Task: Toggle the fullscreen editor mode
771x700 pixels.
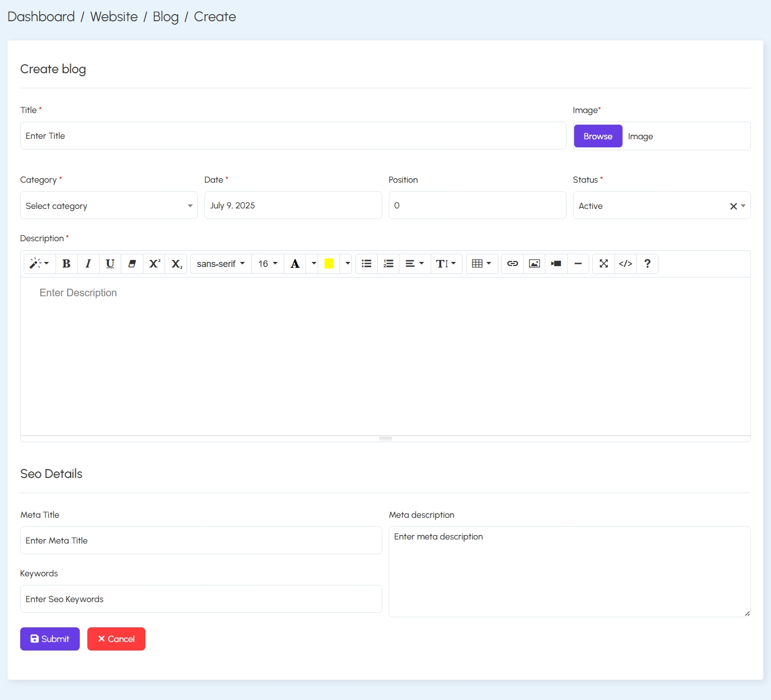Action: [x=603, y=263]
